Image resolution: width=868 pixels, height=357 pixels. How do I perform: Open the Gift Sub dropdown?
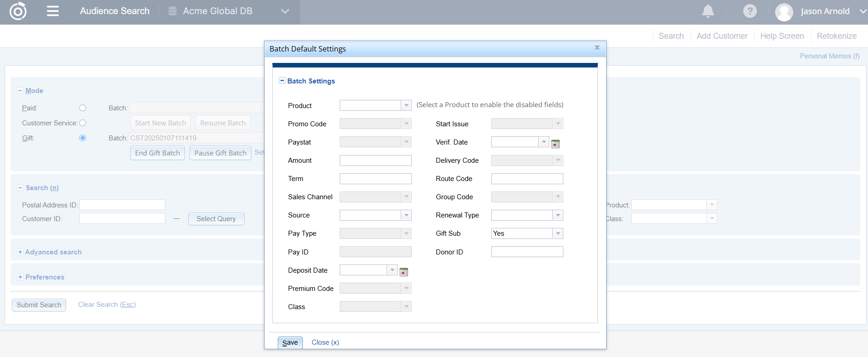point(558,233)
